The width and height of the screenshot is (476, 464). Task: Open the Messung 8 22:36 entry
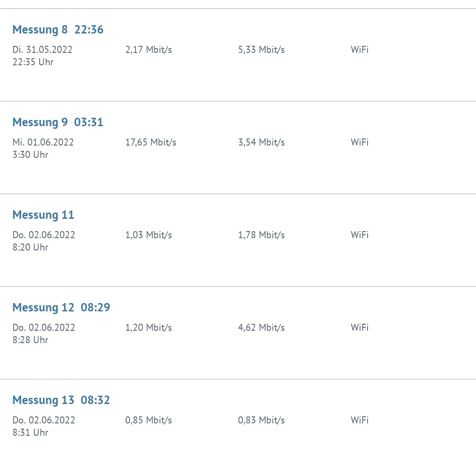(x=58, y=30)
